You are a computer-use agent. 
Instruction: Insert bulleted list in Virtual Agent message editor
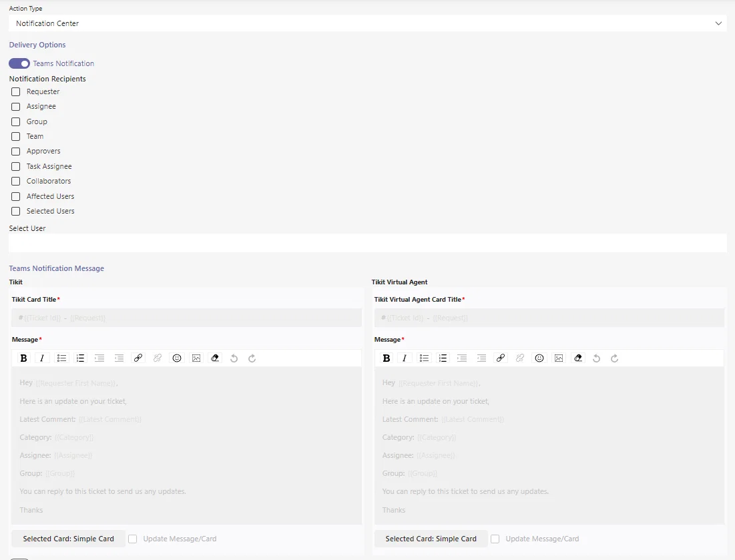point(424,358)
